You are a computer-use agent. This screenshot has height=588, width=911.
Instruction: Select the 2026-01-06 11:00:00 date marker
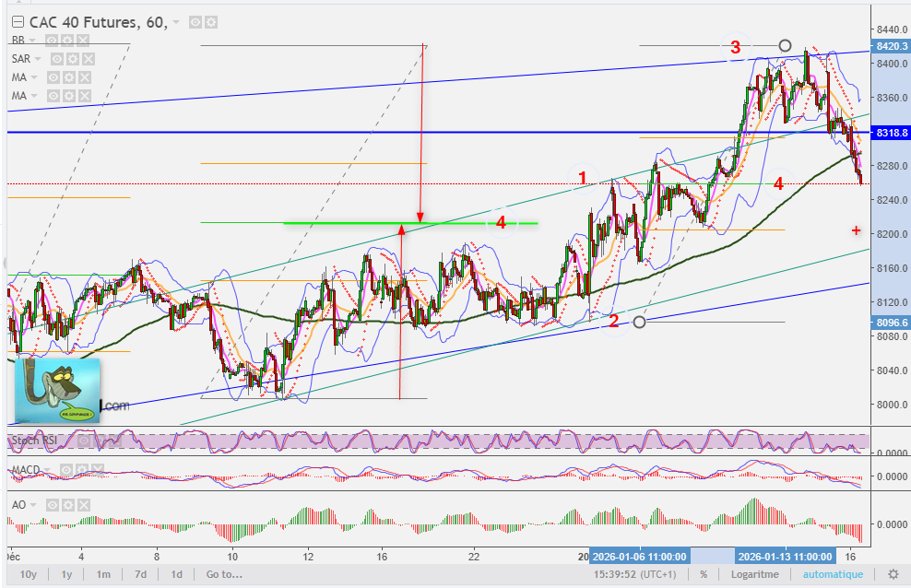click(x=639, y=557)
